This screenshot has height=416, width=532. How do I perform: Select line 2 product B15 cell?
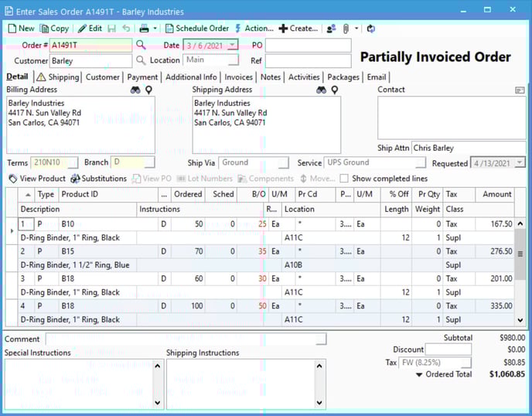[x=108, y=251]
